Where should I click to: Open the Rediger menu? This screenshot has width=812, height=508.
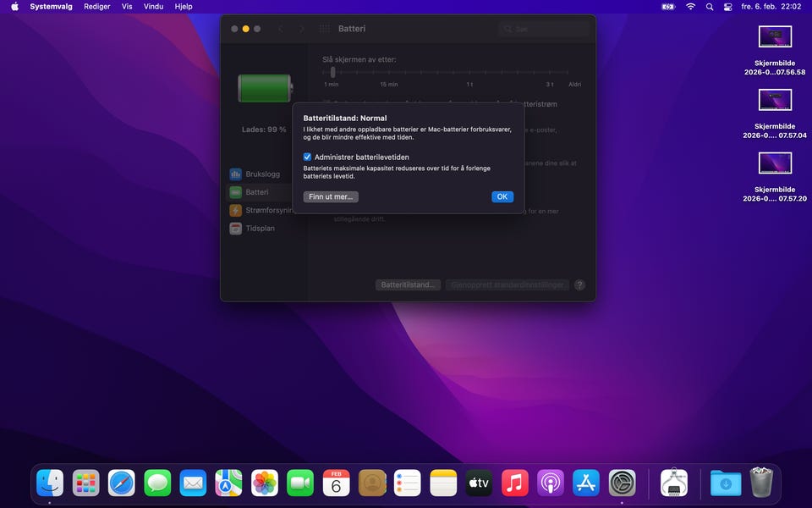[x=96, y=6]
